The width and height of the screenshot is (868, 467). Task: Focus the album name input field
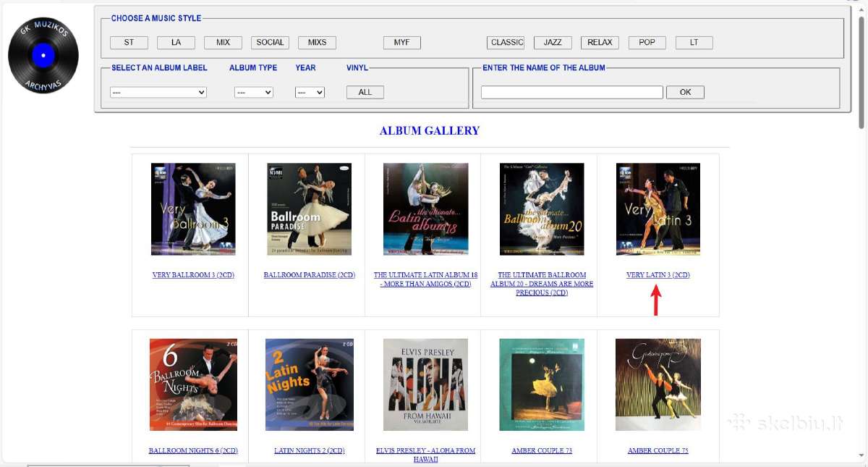coord(571,92)
